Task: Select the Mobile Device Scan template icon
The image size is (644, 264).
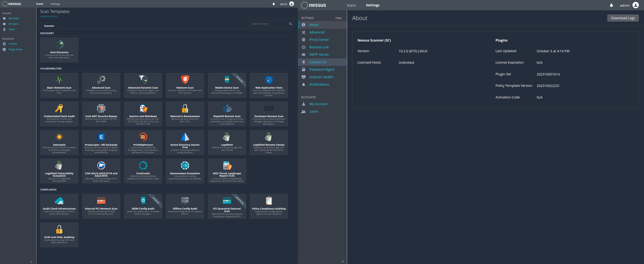Action: click(x=227, y=80)
